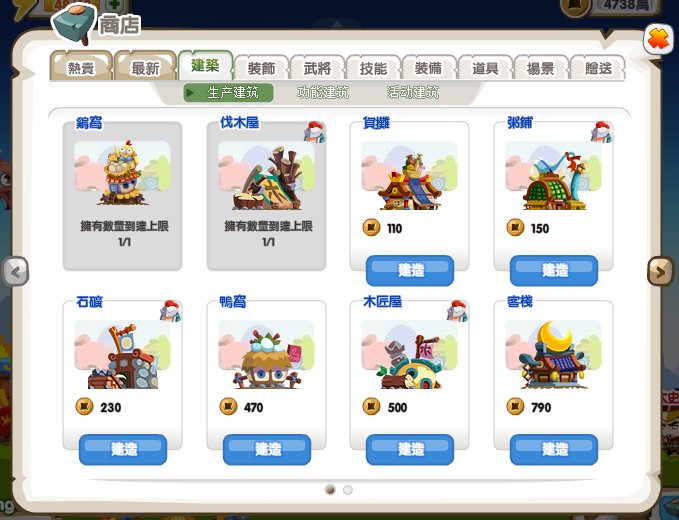Screen dimensions: 679x520
Task: Open the 道具 tab
Action: [x=485, y=68]
